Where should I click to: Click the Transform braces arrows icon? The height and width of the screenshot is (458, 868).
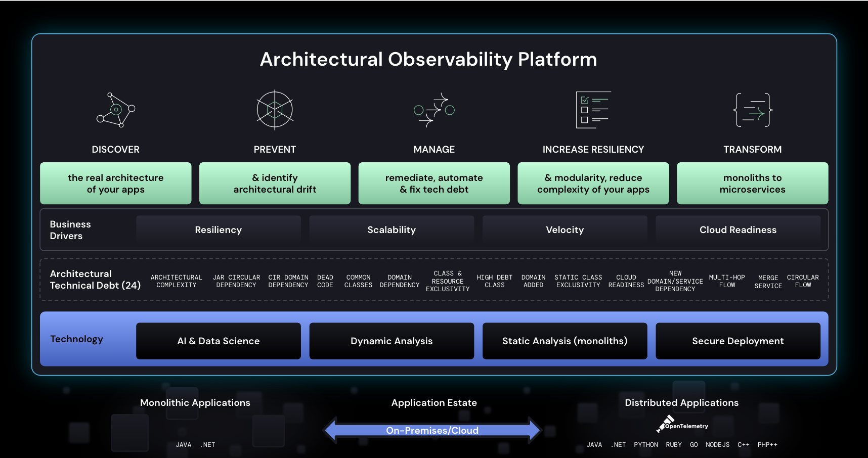753,110
